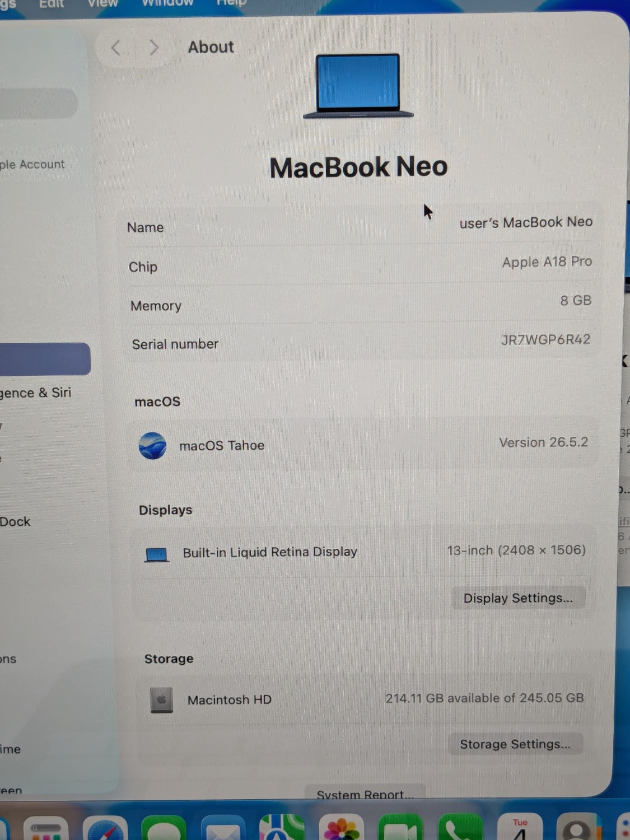Click the Memory row label
Screen dimensions: 630x840
(156, 306)
